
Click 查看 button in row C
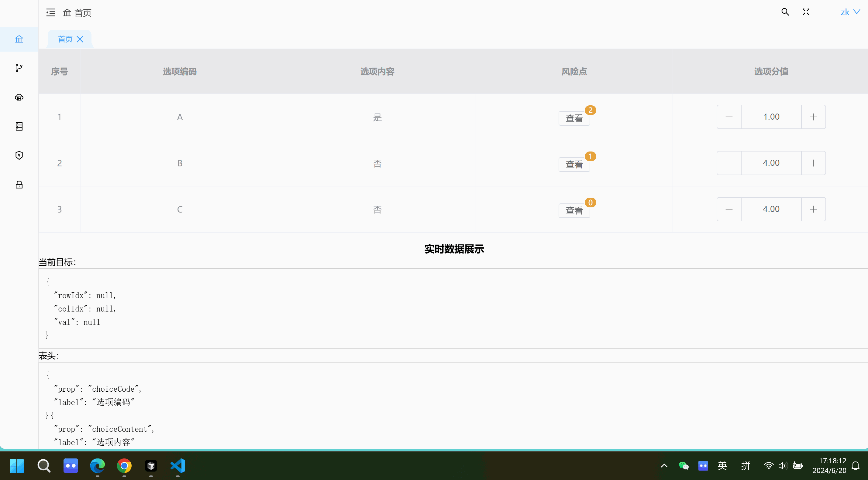click(574, 210)
